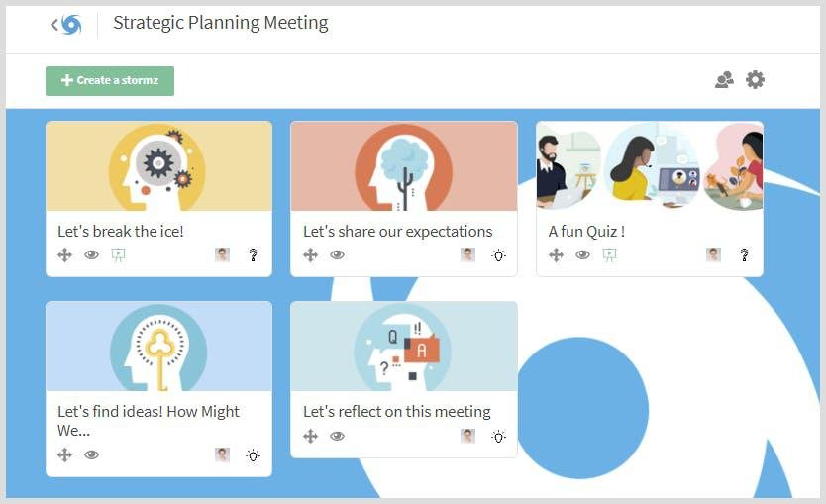Screen dimensions: 826x504
Task: Click move handle on A fun Quiz card
Action: pyautogui.click(x=556, y=254)
